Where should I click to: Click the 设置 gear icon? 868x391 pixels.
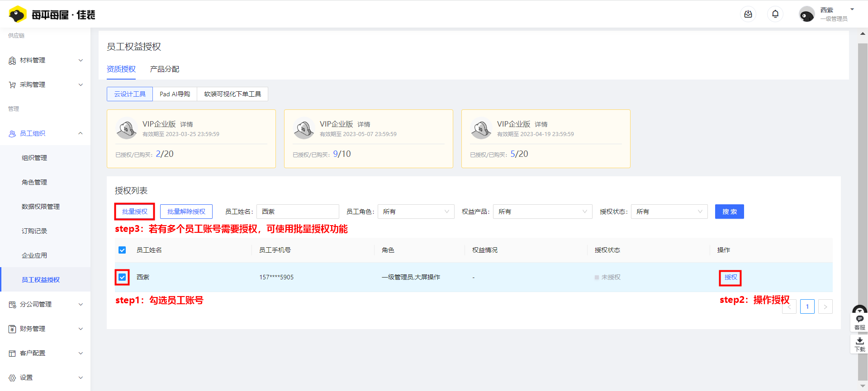12,378
